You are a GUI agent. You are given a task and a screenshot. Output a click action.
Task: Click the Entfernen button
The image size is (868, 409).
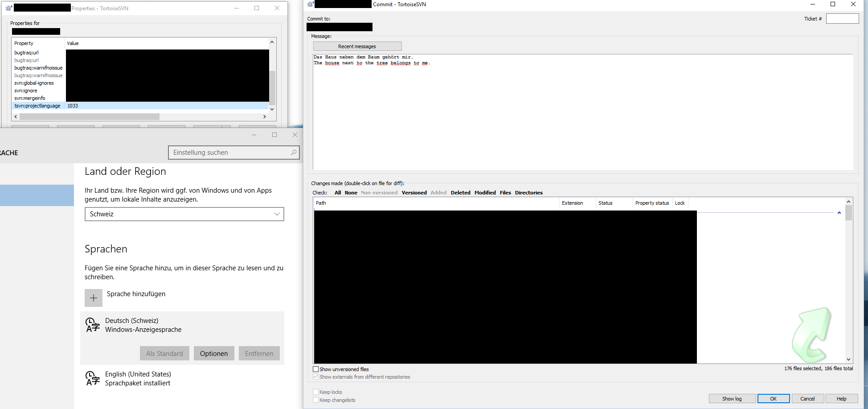259,353
